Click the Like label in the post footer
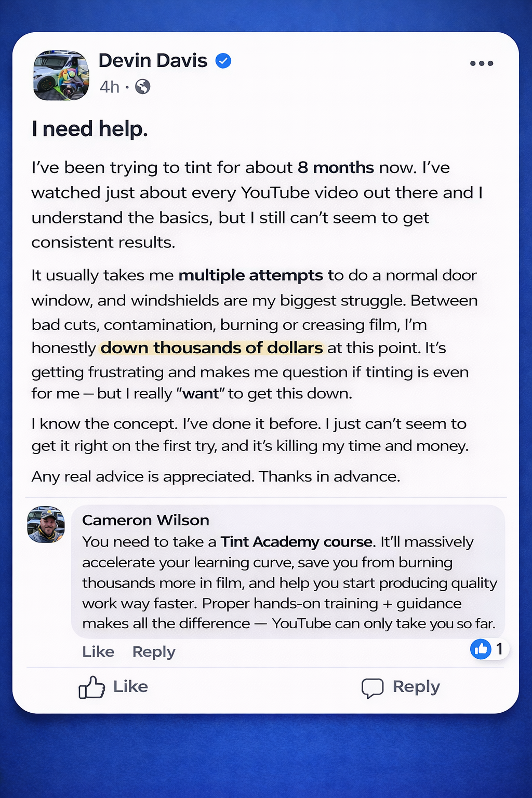532x798 pixels. [x=130, y=687]
